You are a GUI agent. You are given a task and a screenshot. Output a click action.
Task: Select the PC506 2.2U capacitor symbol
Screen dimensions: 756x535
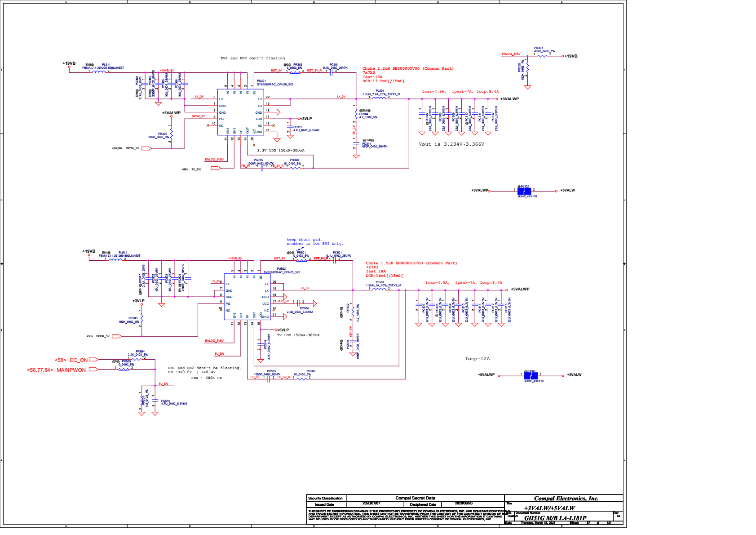point(298,303)
